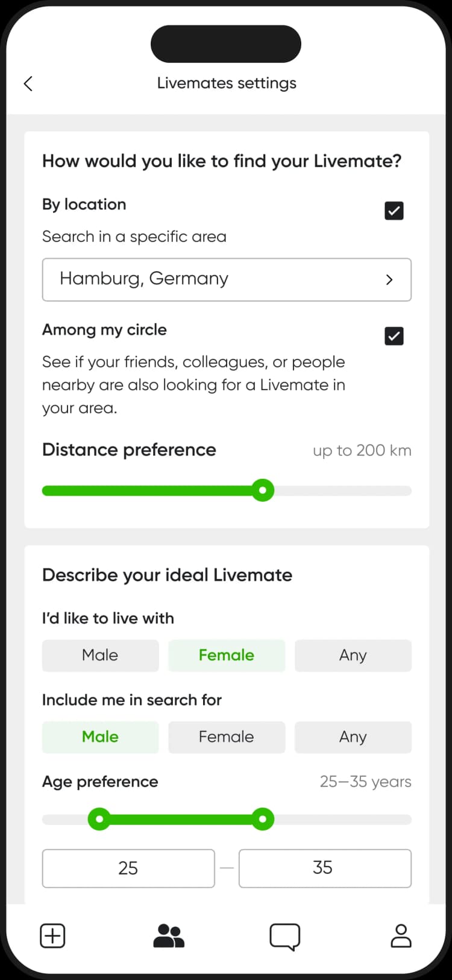Click the maximum age slider handle

[x=263, y=820]
